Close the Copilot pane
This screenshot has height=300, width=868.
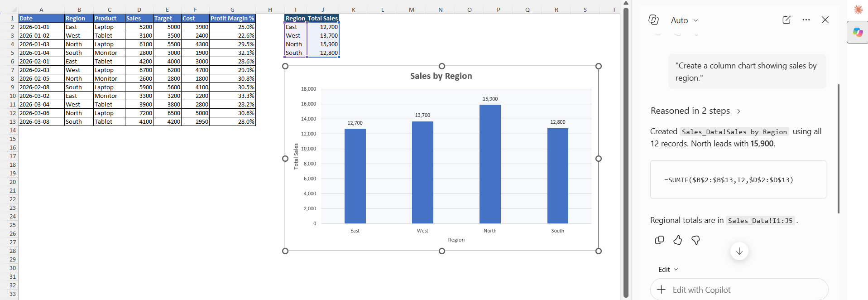click(x=825, y=20)
